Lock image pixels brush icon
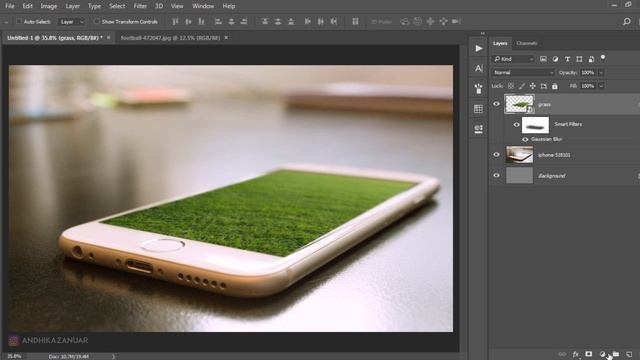Screen dimensions: 640x360 click(522, 86)
